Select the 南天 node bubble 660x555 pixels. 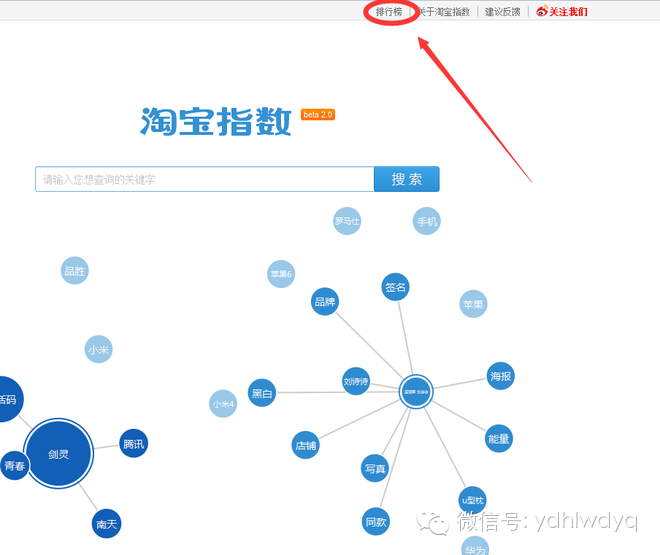click(x=106, y=524)
